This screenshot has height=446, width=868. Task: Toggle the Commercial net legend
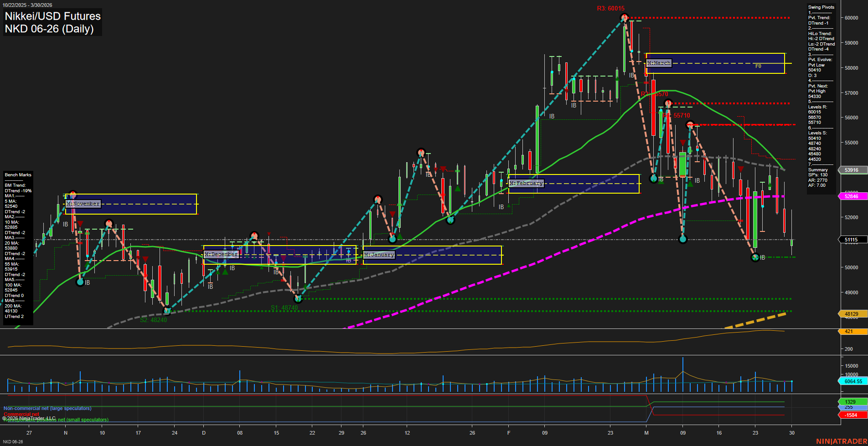[21, 415]
